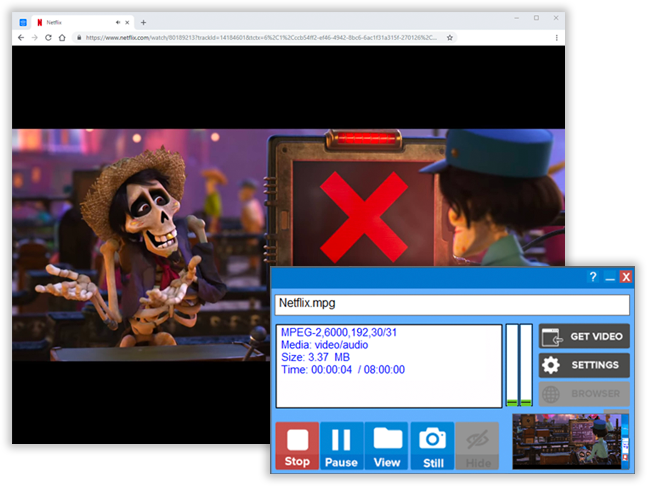Open the browser three-dot menu
647x486 pixels.
tap(557, 38)
